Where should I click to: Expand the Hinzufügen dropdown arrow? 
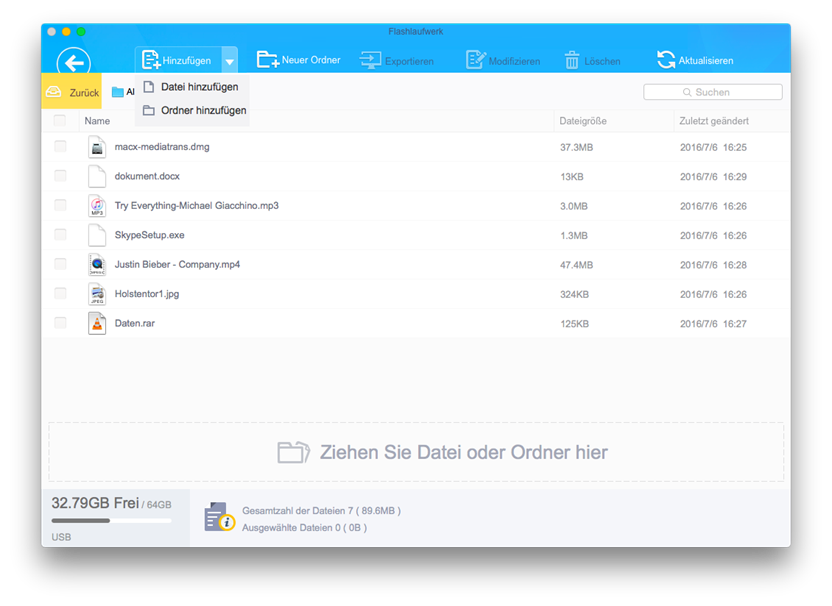[229, 61]
